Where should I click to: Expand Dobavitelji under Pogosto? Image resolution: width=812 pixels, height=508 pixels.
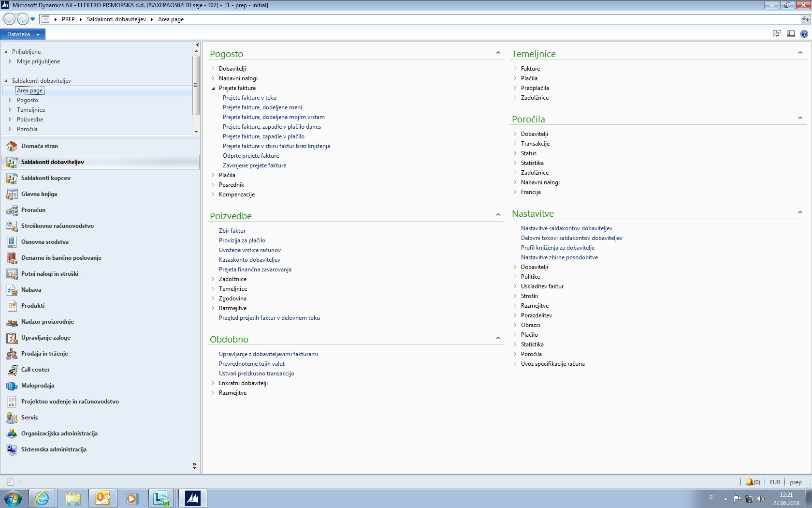[213, 69]
